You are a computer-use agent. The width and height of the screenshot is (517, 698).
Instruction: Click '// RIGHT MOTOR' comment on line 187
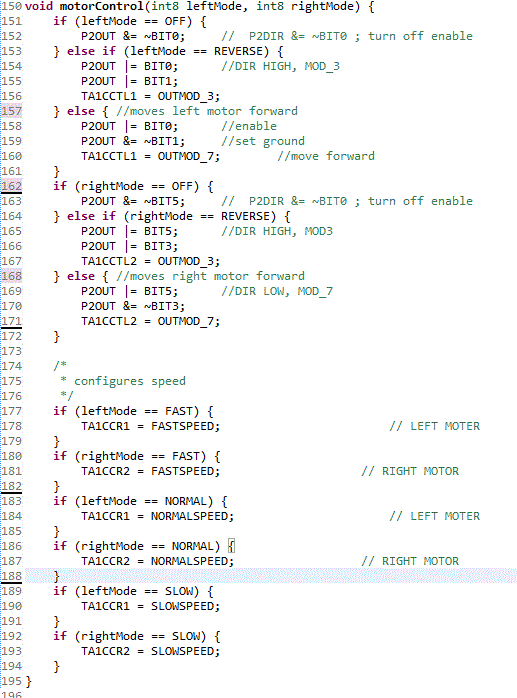click(x=410, y=561)
